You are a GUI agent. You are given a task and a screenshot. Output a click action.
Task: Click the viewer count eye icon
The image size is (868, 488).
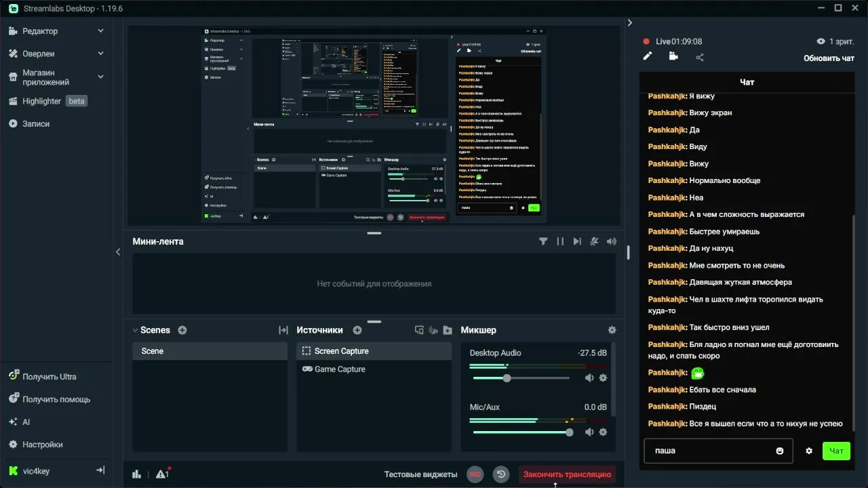point(821,41)
